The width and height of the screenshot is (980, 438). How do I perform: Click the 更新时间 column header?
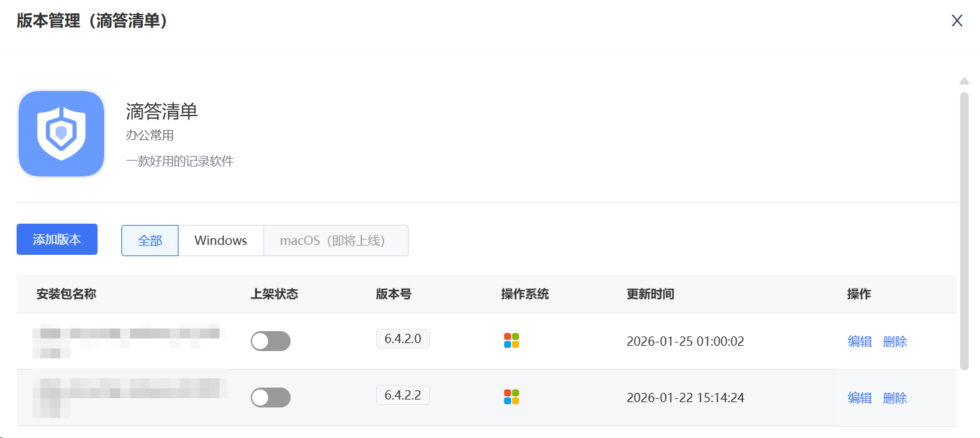click(x=650, y=294)
